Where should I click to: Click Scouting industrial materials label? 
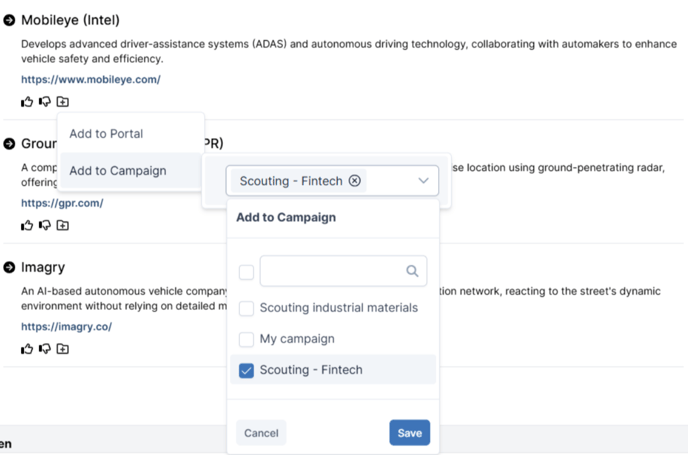tap(339, 308)
